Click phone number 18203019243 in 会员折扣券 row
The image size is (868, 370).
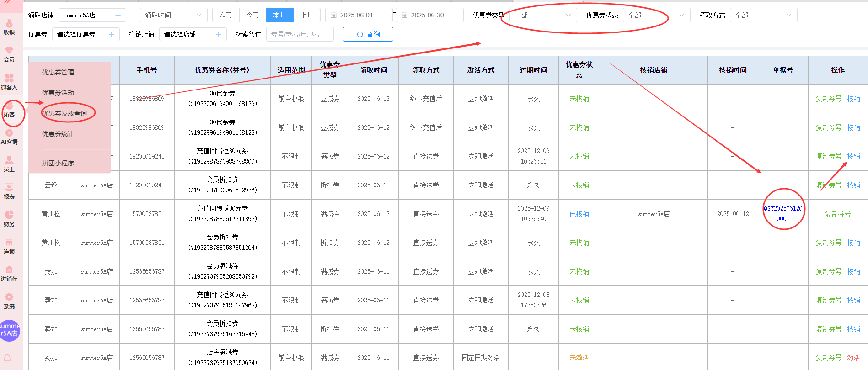147,185
